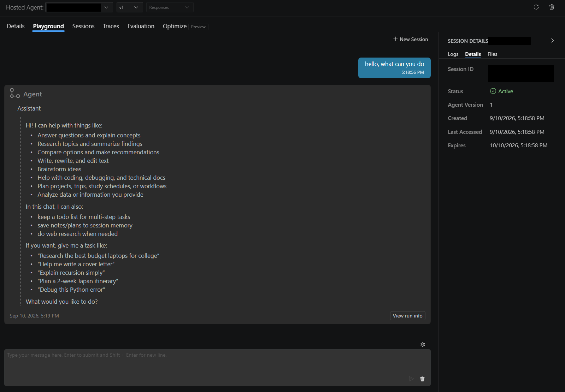Click 'Answer questions and explain concepts' bullet

click(89, 135)
